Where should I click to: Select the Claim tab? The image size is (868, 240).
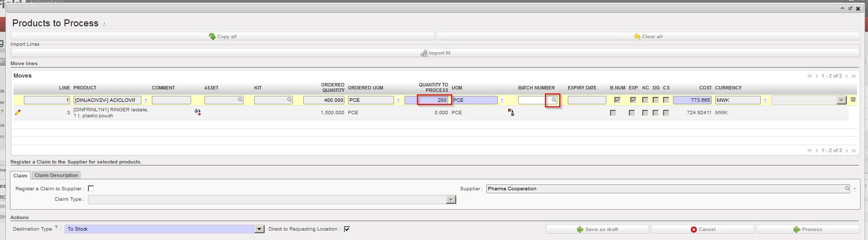click(x=20, y=175)
